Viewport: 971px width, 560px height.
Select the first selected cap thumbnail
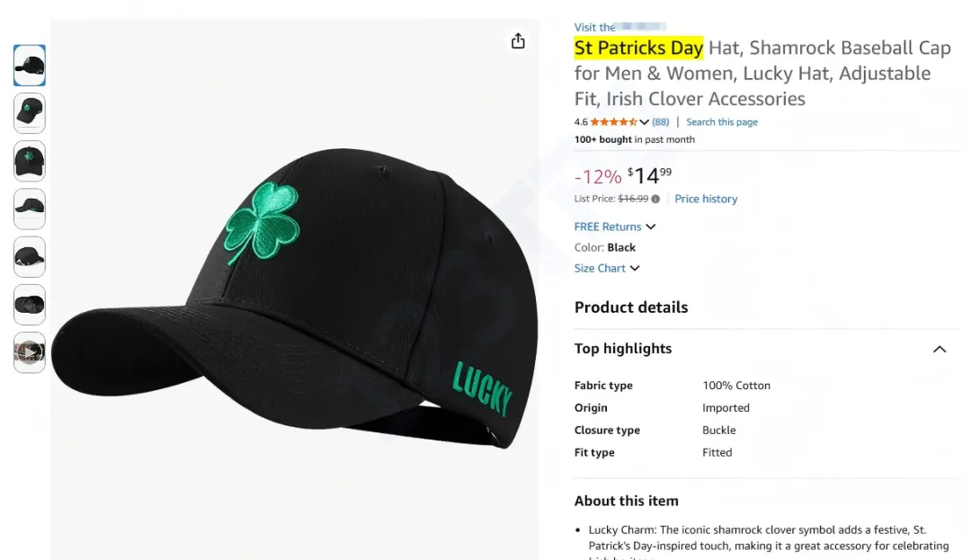30,66
